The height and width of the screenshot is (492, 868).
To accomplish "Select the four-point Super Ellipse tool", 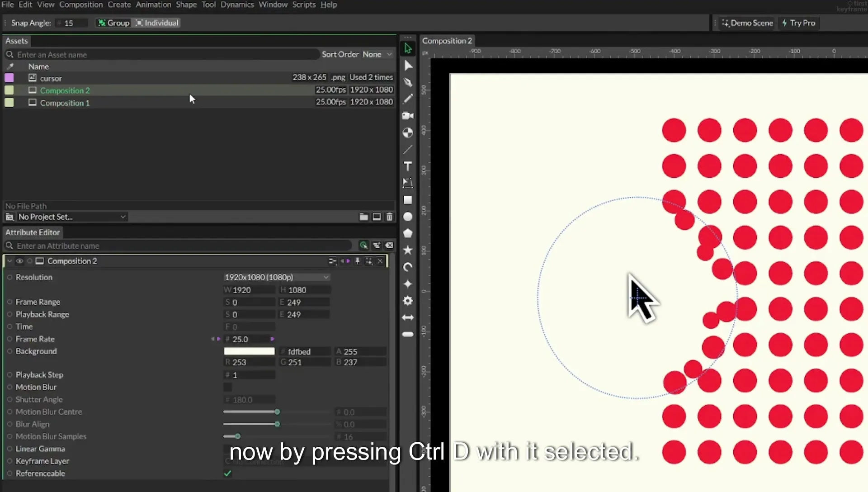I will 408,284.
